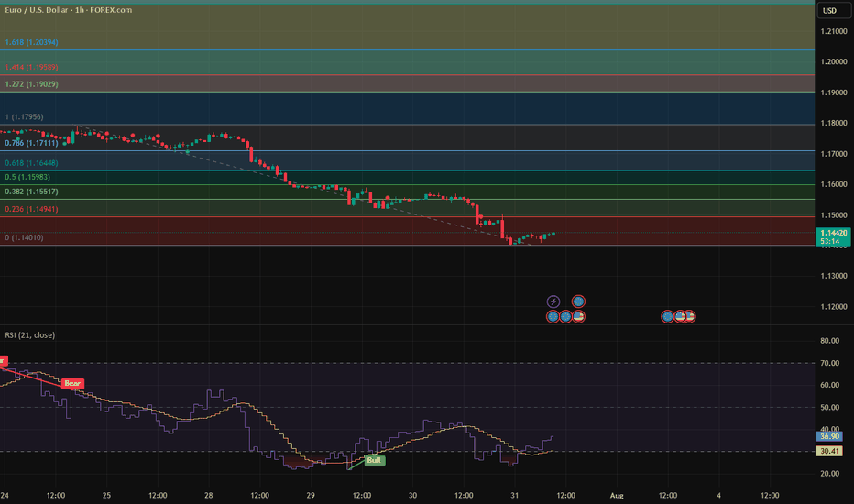The image size is (854, 504).
Task: Click the green Bull divergence label
Action: (x=374, y=460)
